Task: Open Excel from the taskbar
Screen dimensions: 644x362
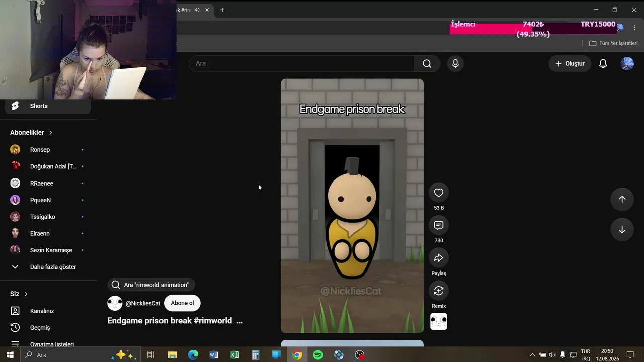Action: tap(234, 355)
